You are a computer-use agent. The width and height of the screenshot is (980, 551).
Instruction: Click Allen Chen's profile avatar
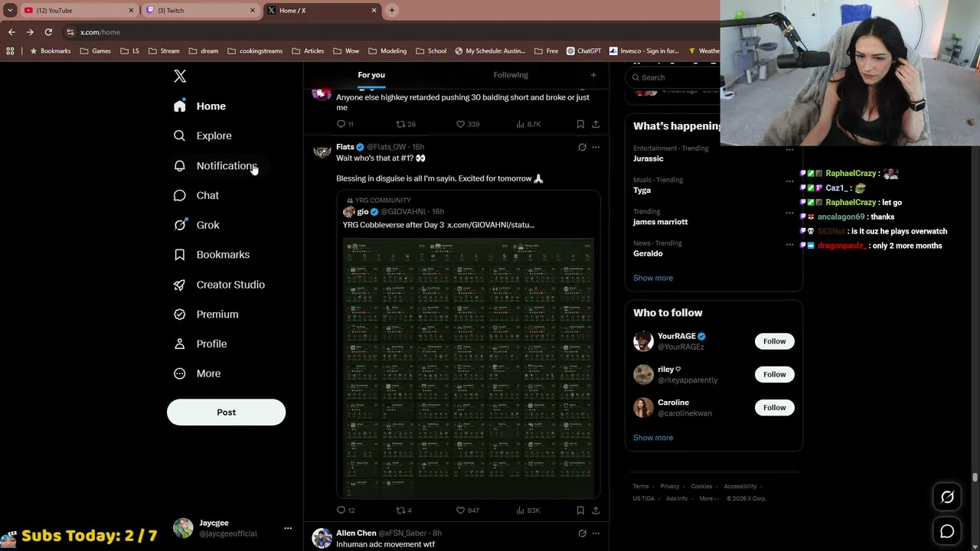(x=322, y=538)
